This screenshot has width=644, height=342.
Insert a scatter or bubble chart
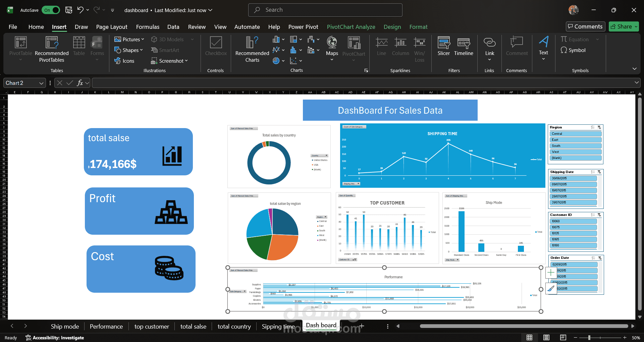pyautogui.click(x=296, y=61)
